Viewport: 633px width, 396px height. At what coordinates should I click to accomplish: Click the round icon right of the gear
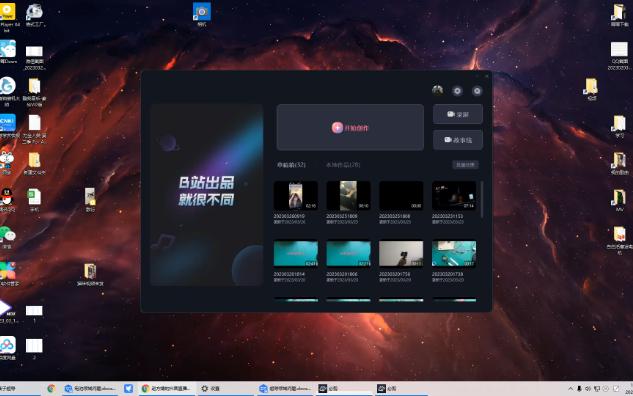477,91
